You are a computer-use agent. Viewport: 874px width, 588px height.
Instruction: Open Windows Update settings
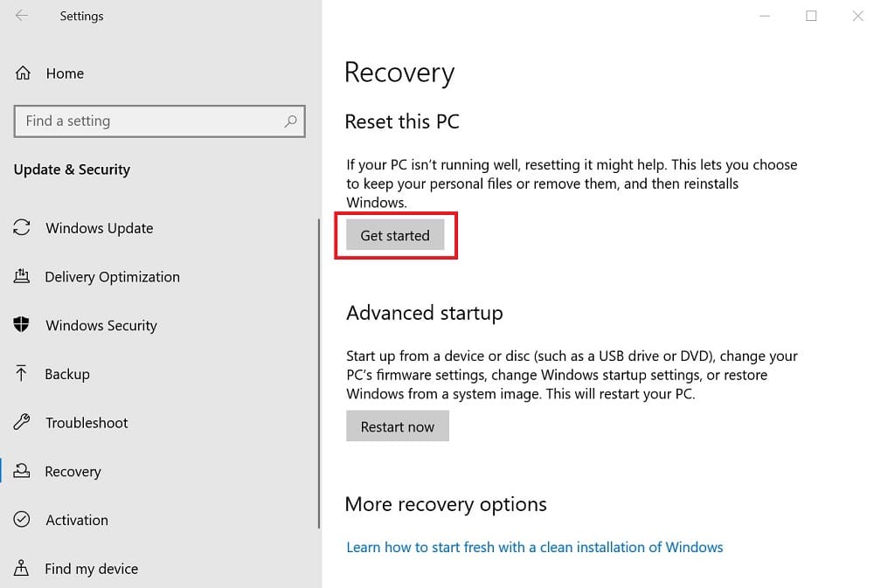(100, 228)
